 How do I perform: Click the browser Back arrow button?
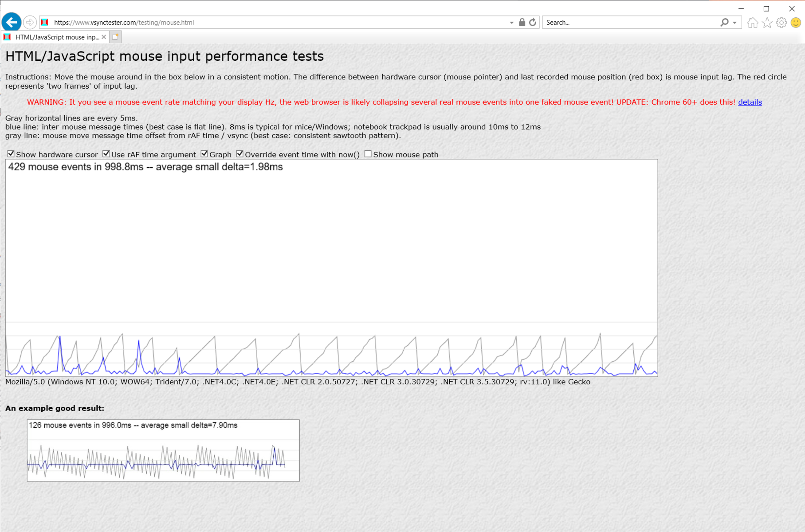pos(12,22)
